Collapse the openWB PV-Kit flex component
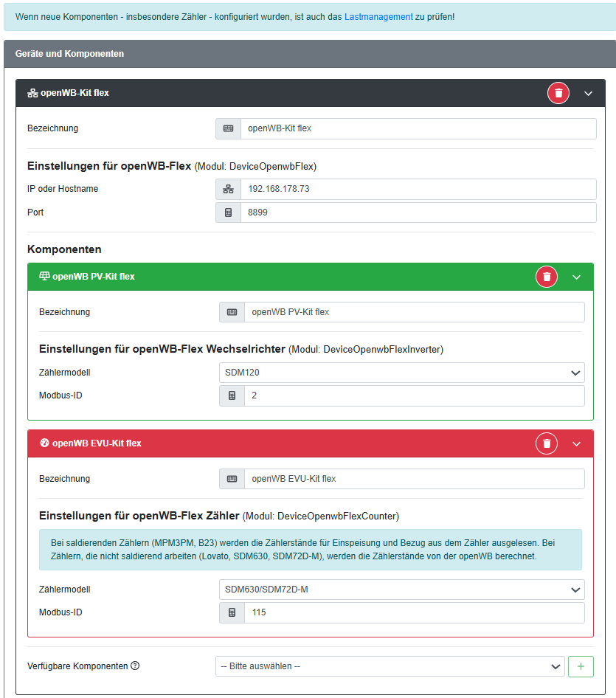Screen dimensions: 616x698 576,277
